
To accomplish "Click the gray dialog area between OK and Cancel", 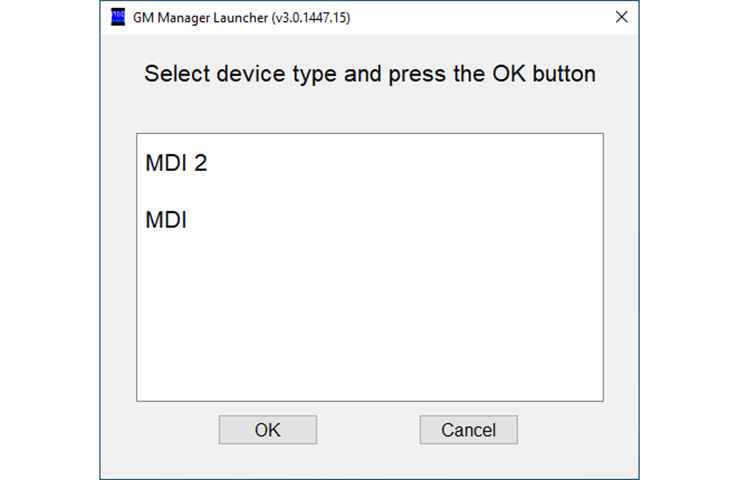I will point(368,429).
